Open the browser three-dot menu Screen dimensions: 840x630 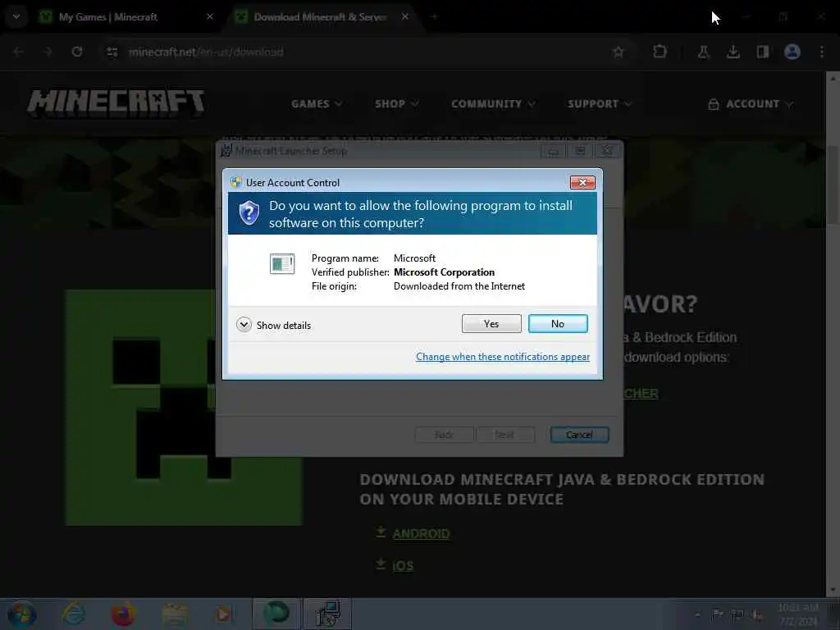tap(822, 52)
